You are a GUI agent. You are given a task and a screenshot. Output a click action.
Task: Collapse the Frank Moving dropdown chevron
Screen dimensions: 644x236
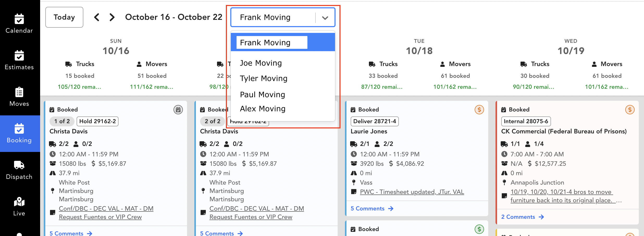tap(325, 18)
